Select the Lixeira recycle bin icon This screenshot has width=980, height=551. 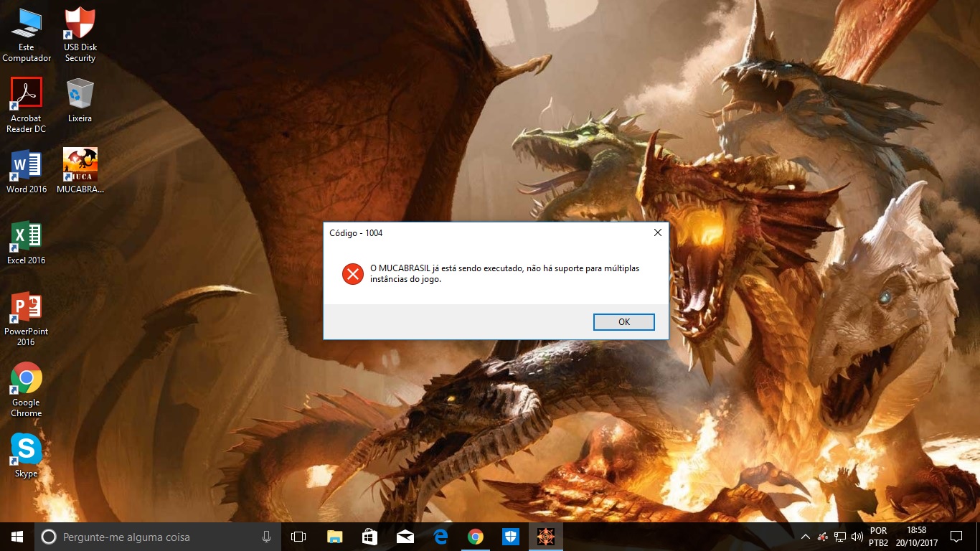coord(80,94)
